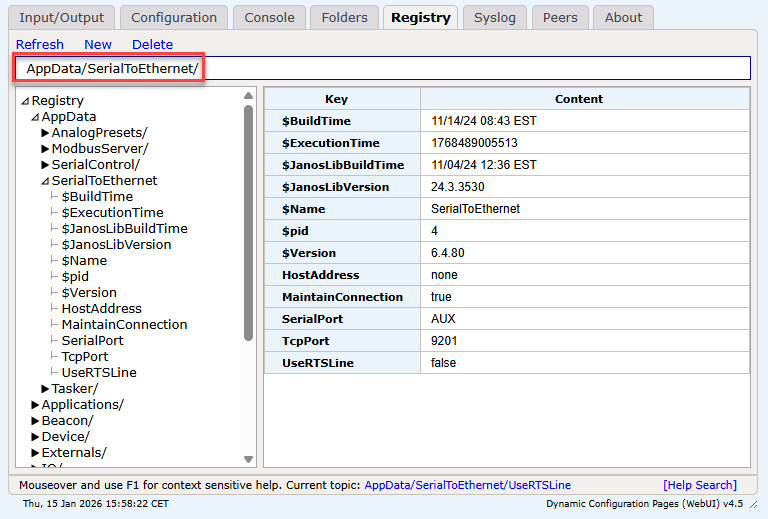Select HostAddress in the tree
This screenshot has height=519, width=768.
[101, 309]
